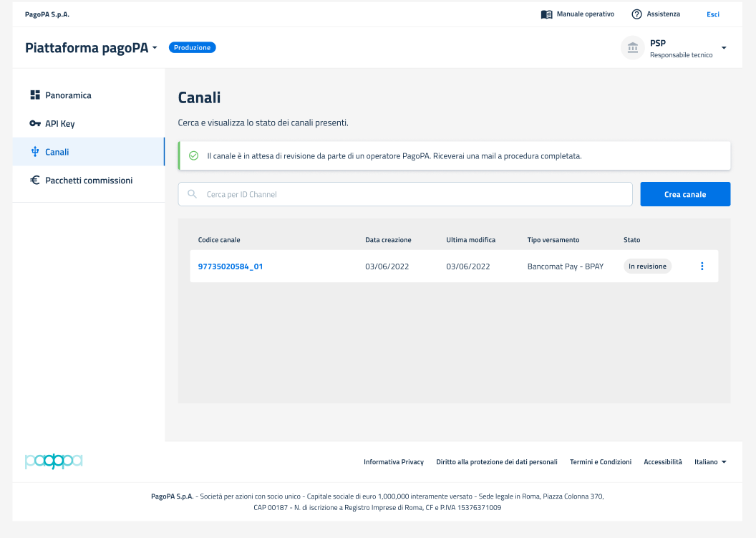The image size is (756, 538).
Task: Click the Panoramica dashboard icon
Action: tap(35, 95)
